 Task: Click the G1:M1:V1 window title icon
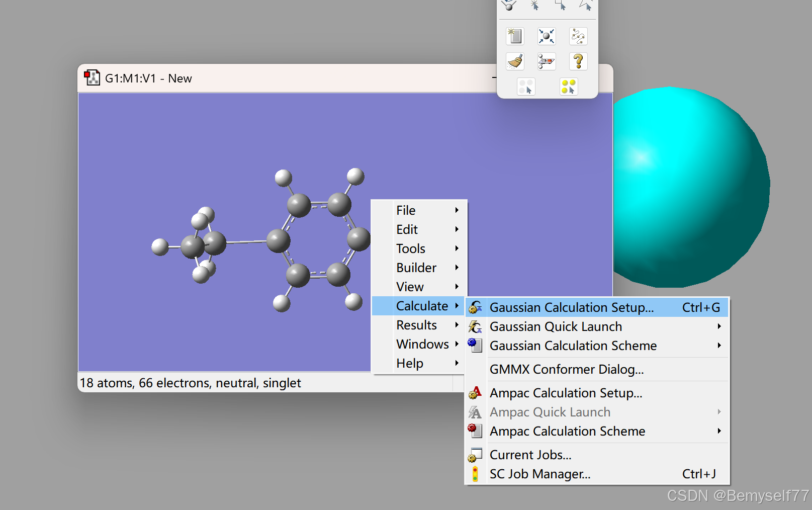[92, 78]
